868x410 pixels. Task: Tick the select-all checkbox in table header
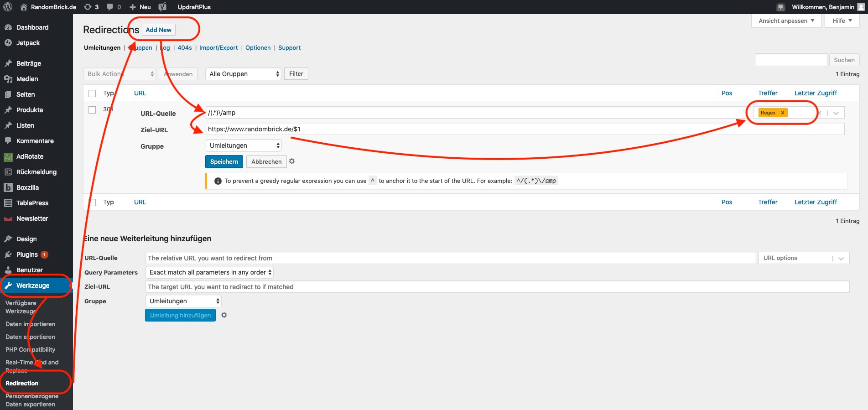(92, 93)
